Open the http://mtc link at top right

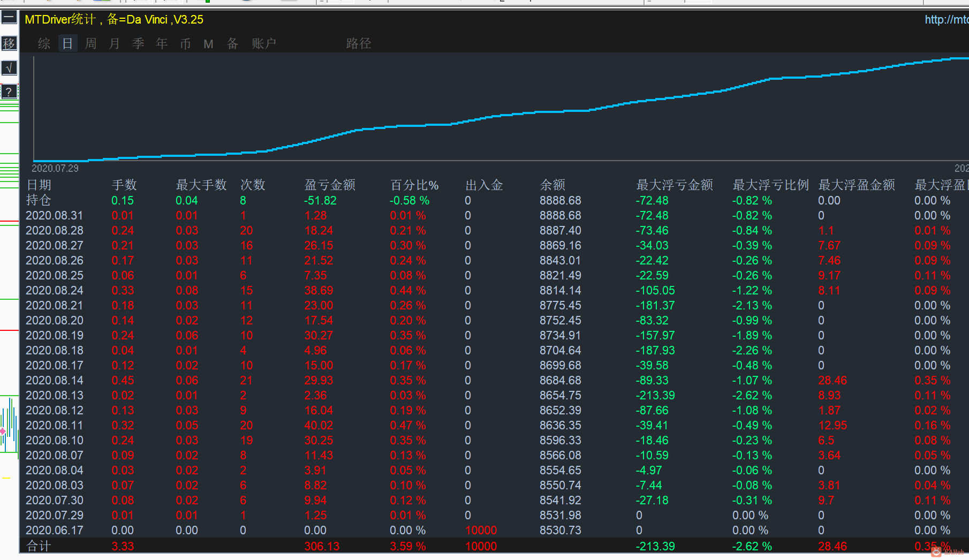point(947,20)
